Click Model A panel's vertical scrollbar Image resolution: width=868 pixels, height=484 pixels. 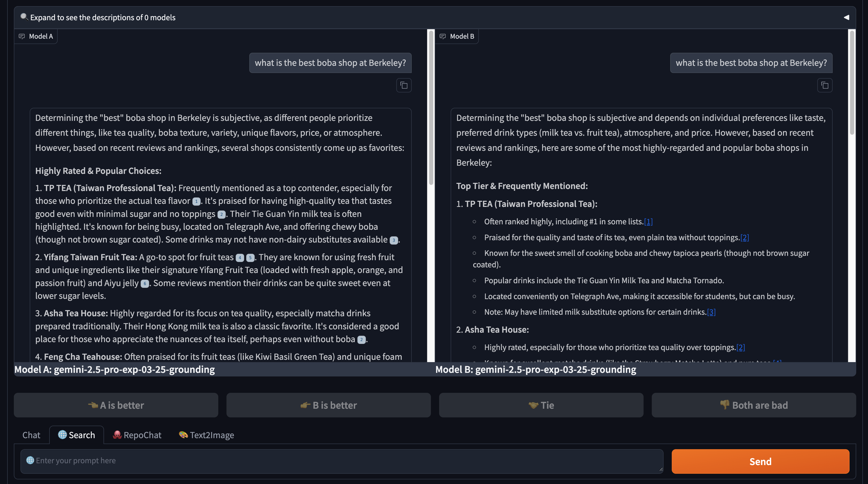431,108
